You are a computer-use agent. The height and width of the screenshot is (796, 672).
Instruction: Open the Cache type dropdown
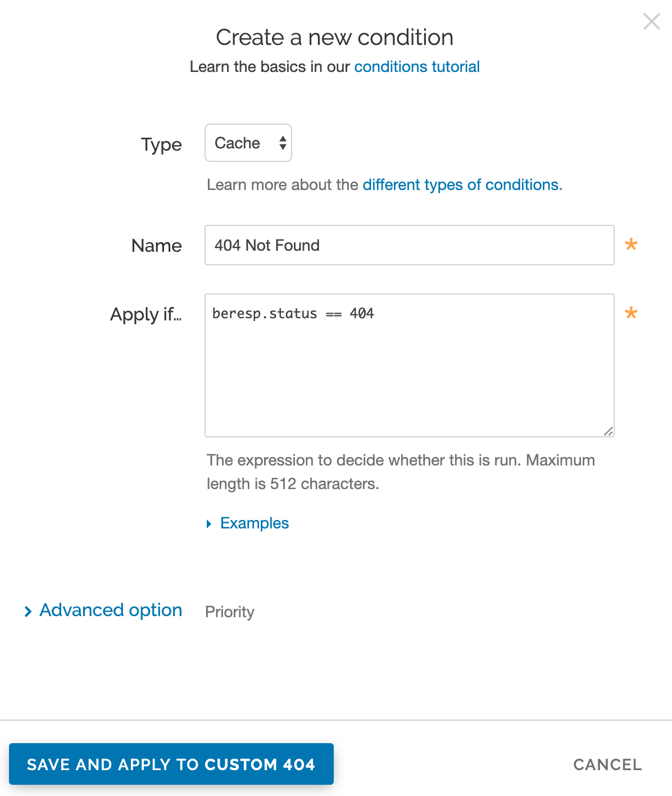pyautogui.click(x=248, y=143)
